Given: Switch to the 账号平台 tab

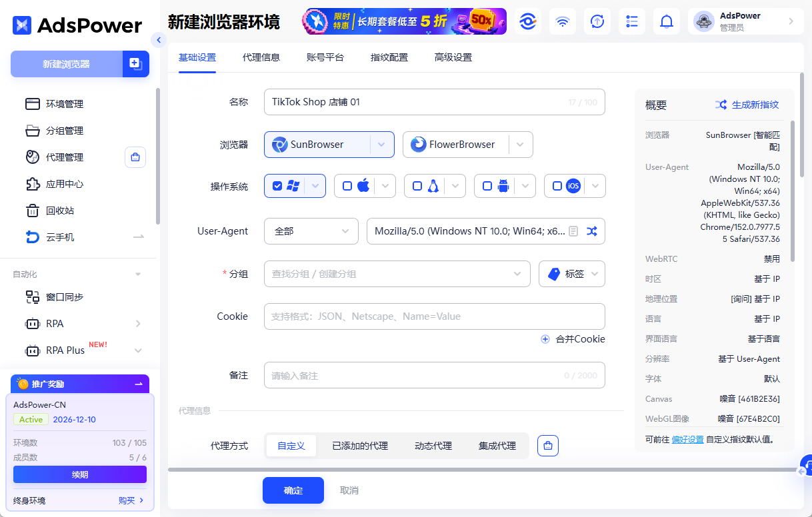Looking at the screenshot, I should click(x=325, y=57).
